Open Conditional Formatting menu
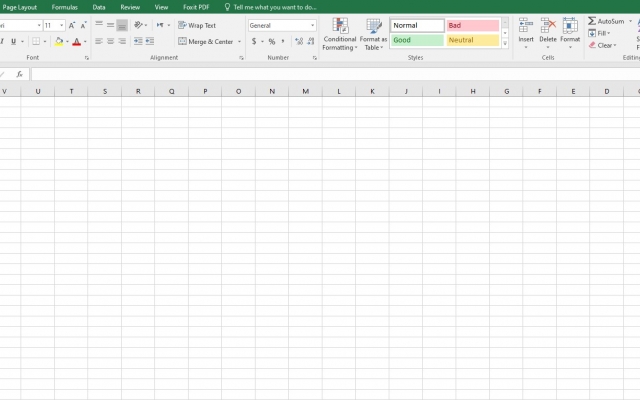640x400 pixels. (340, 34)
